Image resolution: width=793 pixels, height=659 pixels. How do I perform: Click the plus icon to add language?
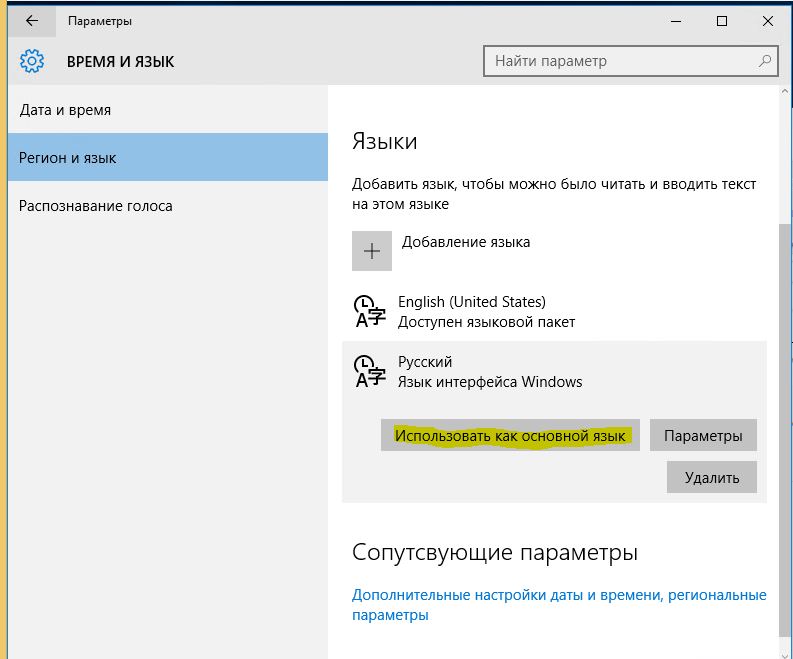click(372, 251)
